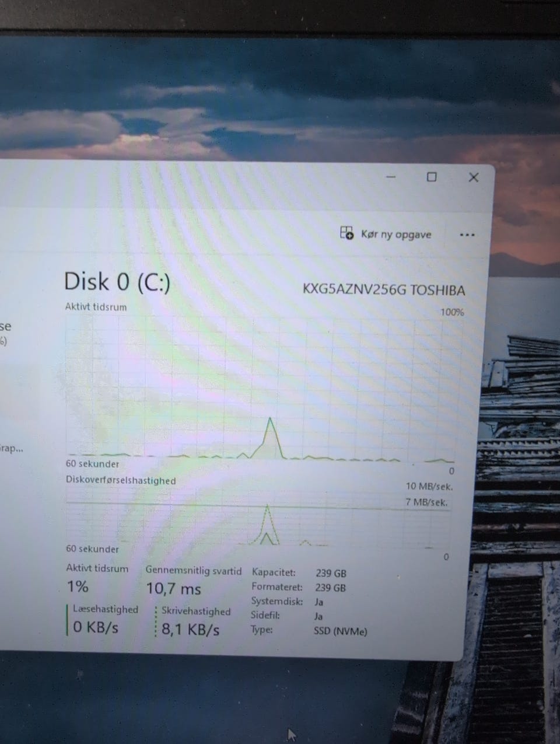Image resolution: width=560 pixels, height=744 pixels.
Task: Click the SSD (NVMe) type value
Action: point(340,631)
